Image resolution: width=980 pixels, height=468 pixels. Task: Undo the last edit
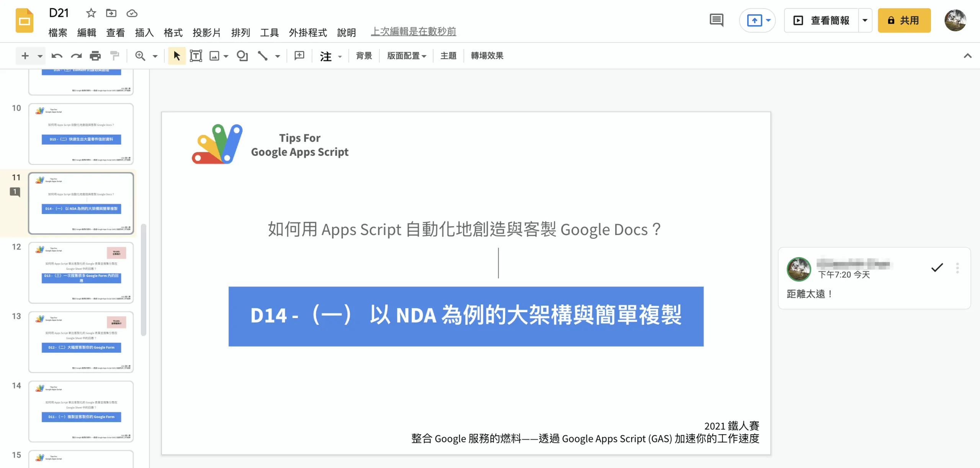[57, 55]
